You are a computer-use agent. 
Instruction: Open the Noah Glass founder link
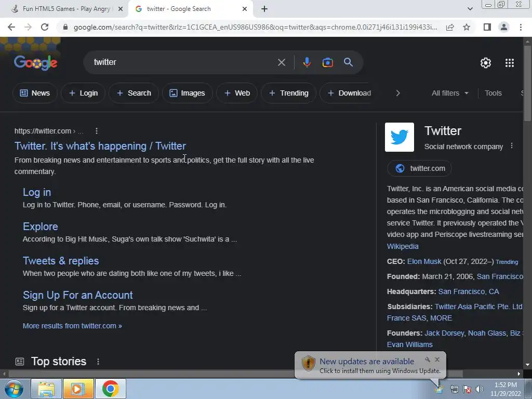click(487, 333)
